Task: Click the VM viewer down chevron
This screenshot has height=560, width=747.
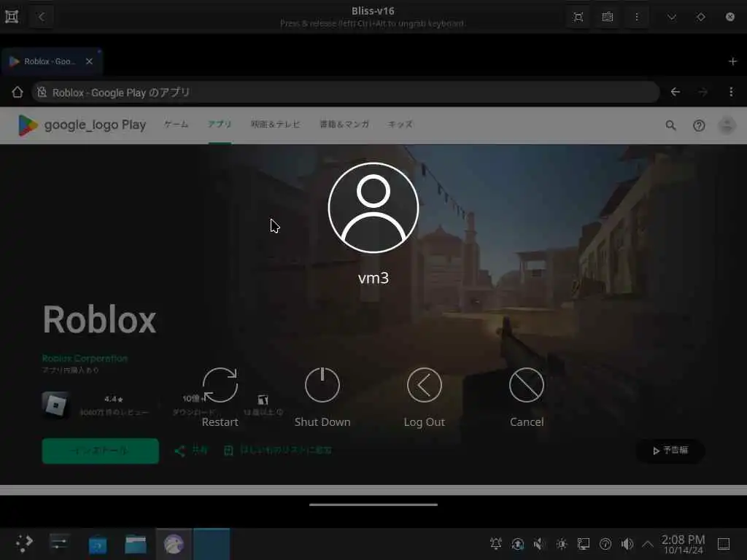Action: 672,17
